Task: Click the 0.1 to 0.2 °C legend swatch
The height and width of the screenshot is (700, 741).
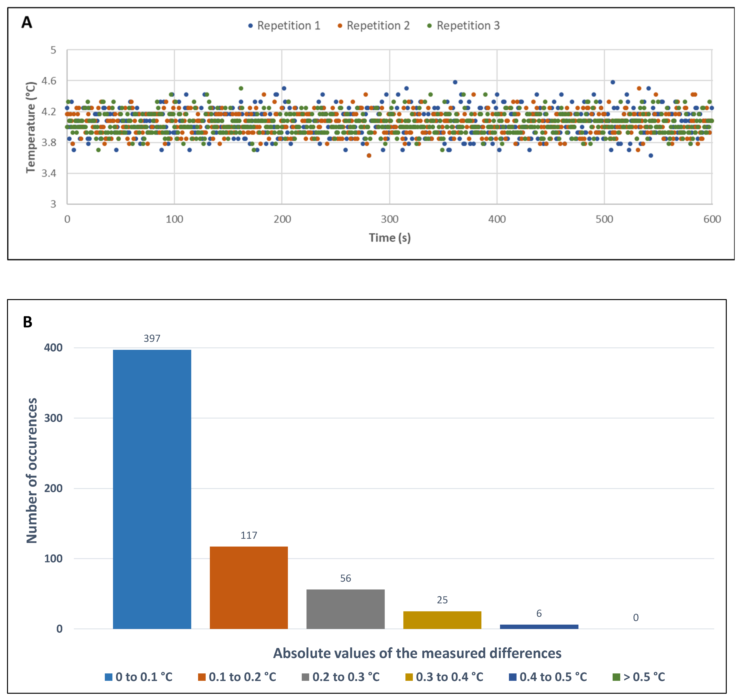Action: click(202, 677)
